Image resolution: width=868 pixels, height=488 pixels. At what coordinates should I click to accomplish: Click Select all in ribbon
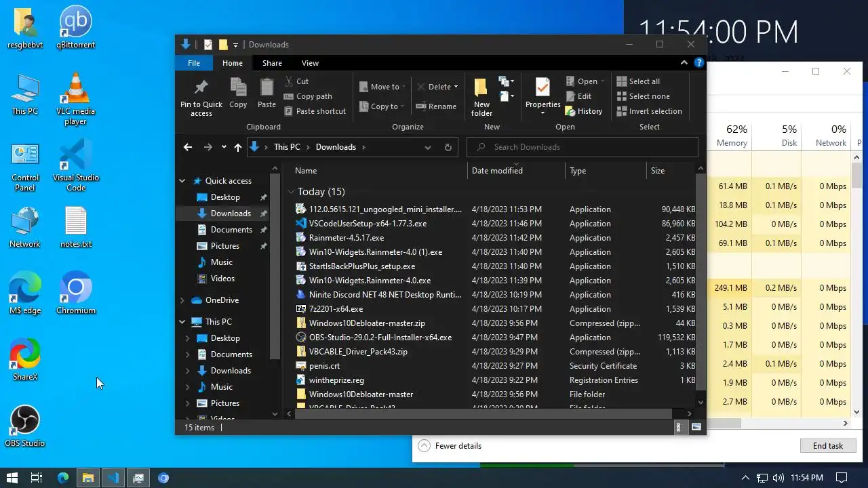(x=637, y=81)
